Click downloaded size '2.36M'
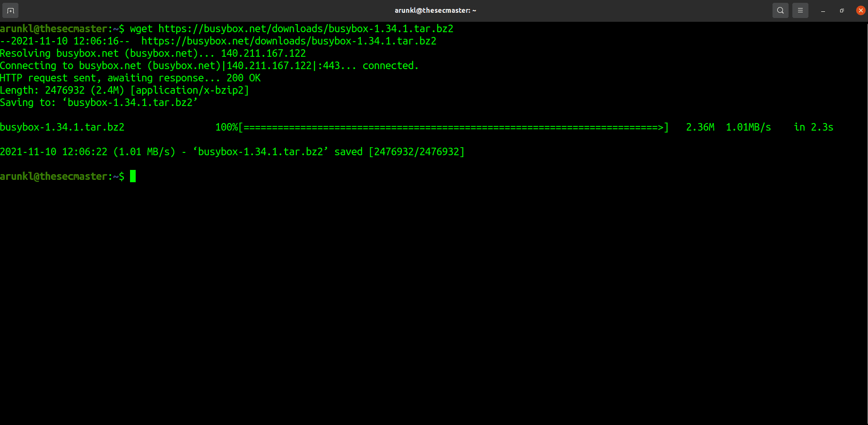 [700, 127]
